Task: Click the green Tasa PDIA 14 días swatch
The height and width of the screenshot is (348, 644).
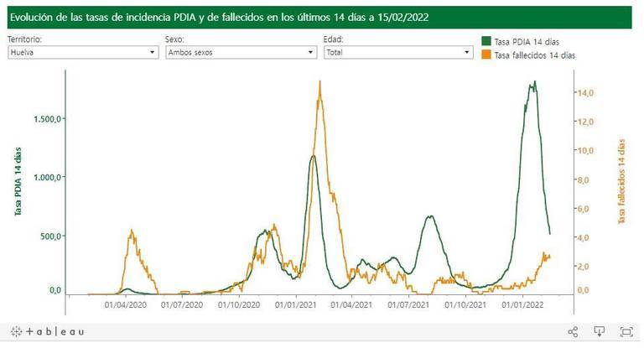Action: coord(487,41)
